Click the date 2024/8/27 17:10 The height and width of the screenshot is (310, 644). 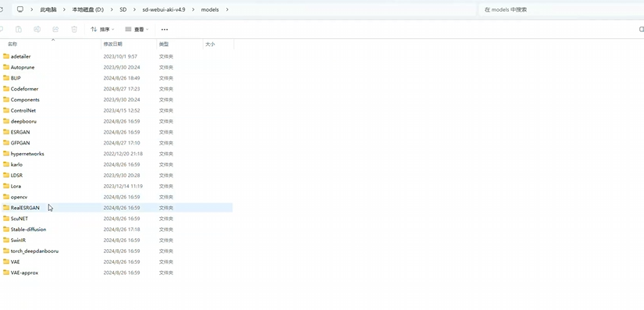click(122, 143)
